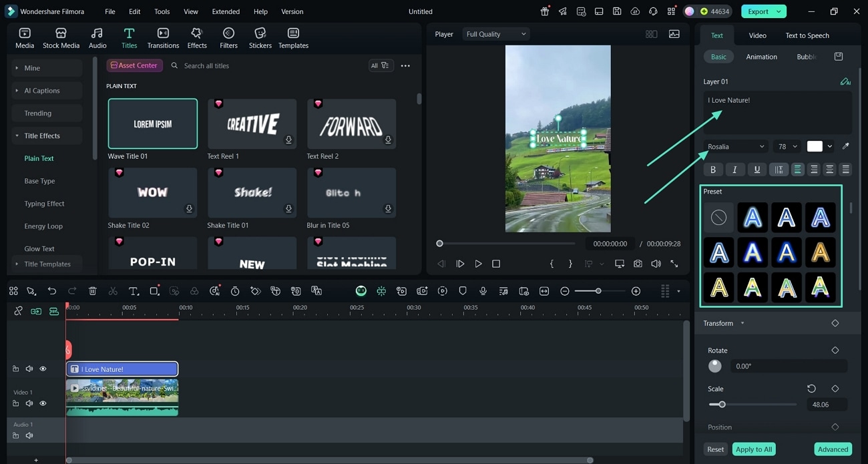Toggle bold formatting for the title text
Viewport: 868px width, 464px height.
tap(712, 169)
